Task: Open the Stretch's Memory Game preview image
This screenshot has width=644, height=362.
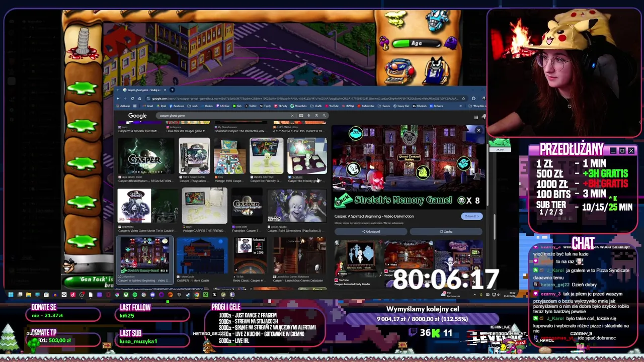Action: [x=408, y=167]
